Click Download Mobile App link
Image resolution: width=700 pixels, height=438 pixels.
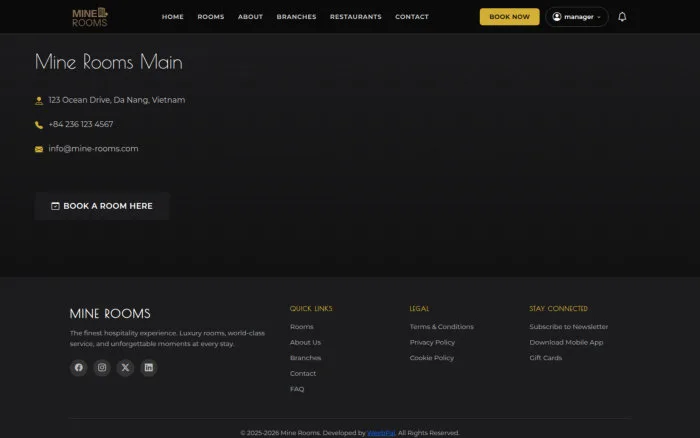tap(566, 342)
